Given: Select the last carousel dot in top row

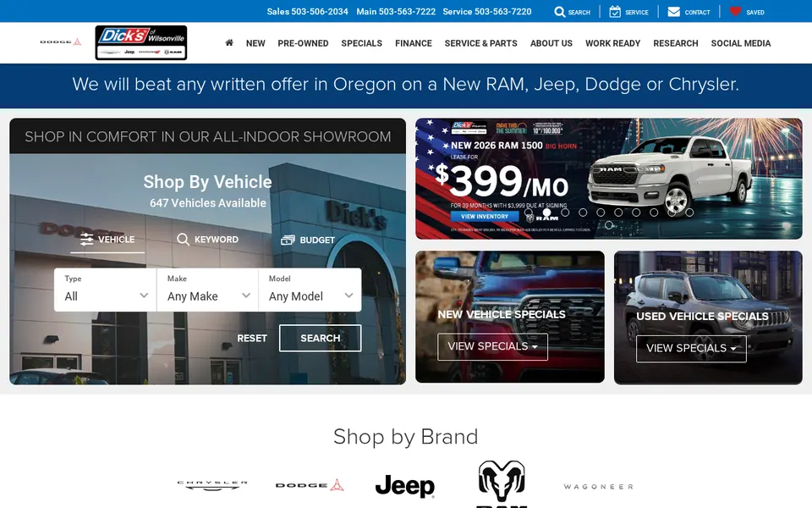Looking at the screenshot, I should 689,212.
